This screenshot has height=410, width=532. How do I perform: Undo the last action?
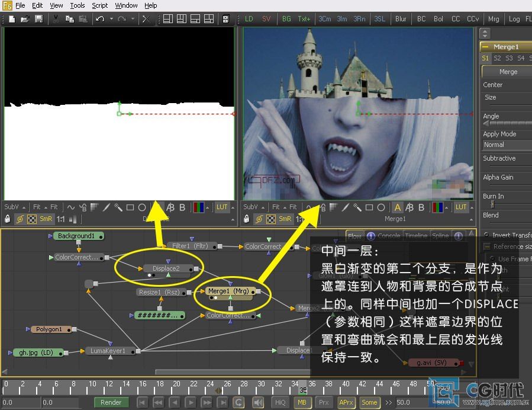pos(100,19)
